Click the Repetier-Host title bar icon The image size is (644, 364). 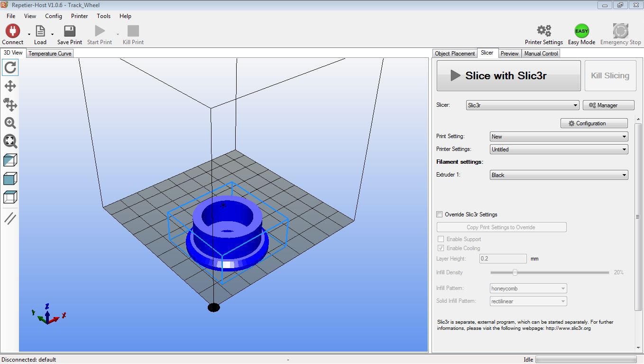5,5
